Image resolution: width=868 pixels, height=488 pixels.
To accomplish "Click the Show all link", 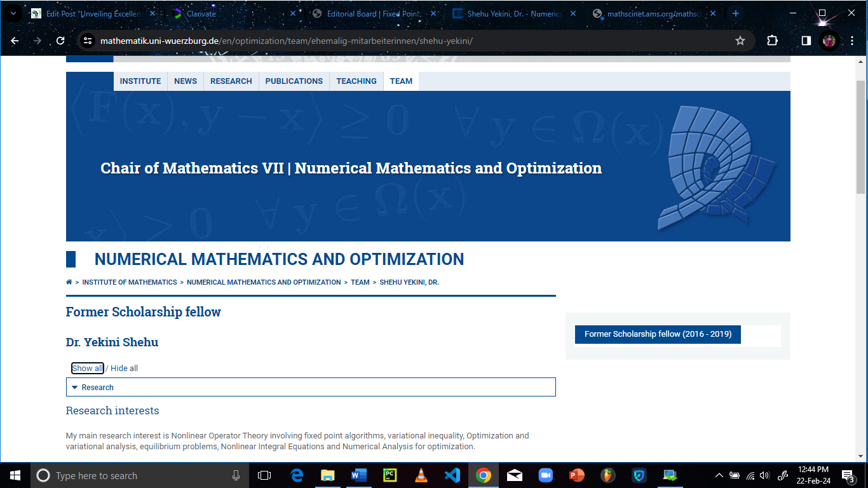I will (87, 369).
